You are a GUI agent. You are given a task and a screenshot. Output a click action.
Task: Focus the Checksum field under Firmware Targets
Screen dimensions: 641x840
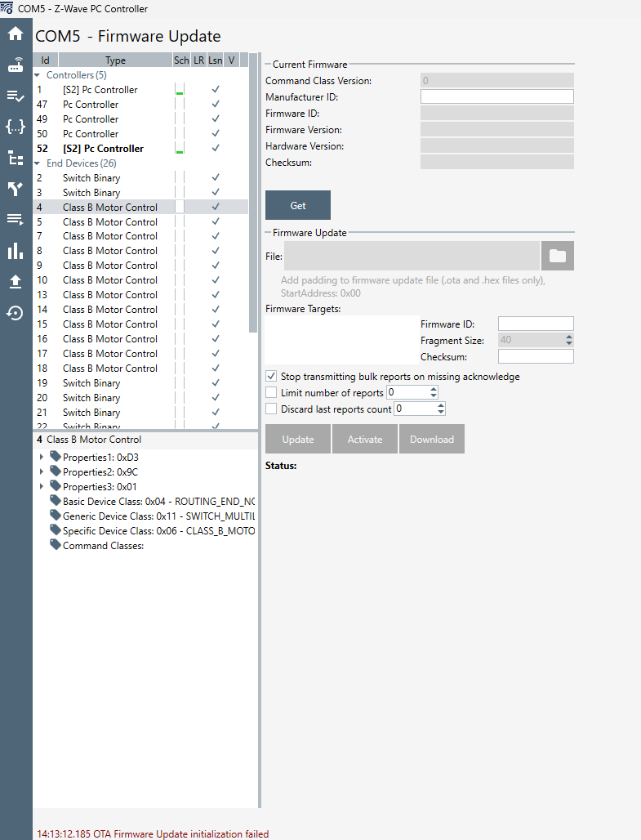(536, 356)
